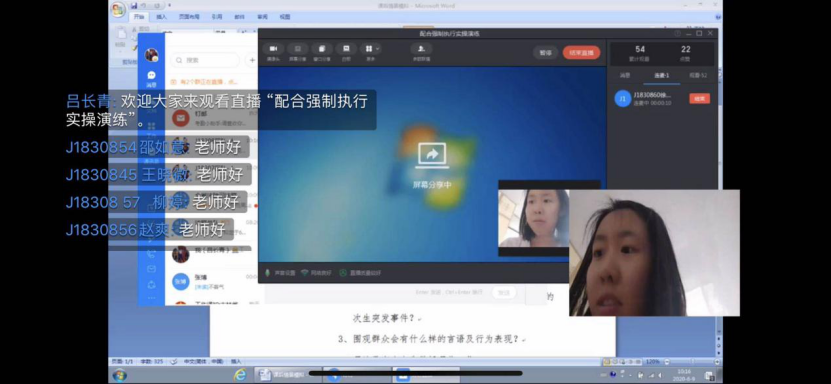Click the camera icon in live toolbar

[273, 49]
